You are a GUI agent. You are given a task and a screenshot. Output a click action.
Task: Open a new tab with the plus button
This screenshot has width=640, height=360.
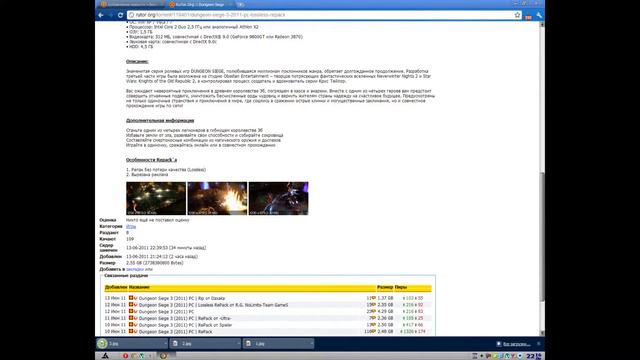coord(241,4)
